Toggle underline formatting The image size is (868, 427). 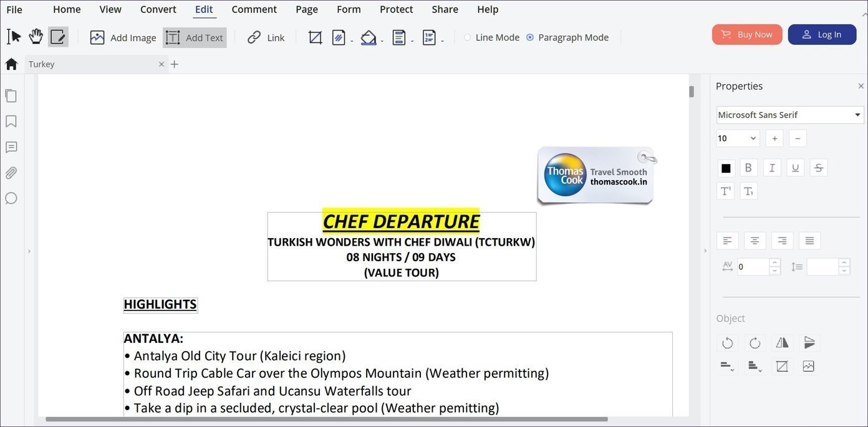click(795, 168)
